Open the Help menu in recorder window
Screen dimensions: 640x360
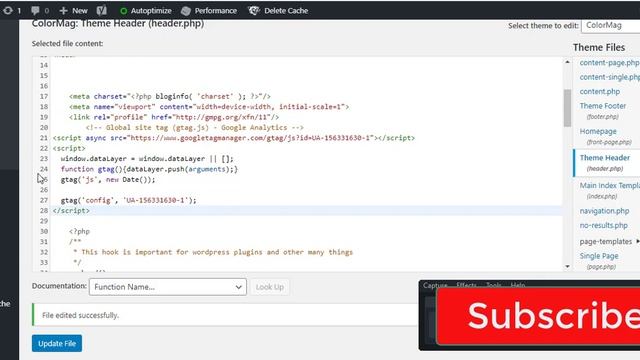(518, 285)
